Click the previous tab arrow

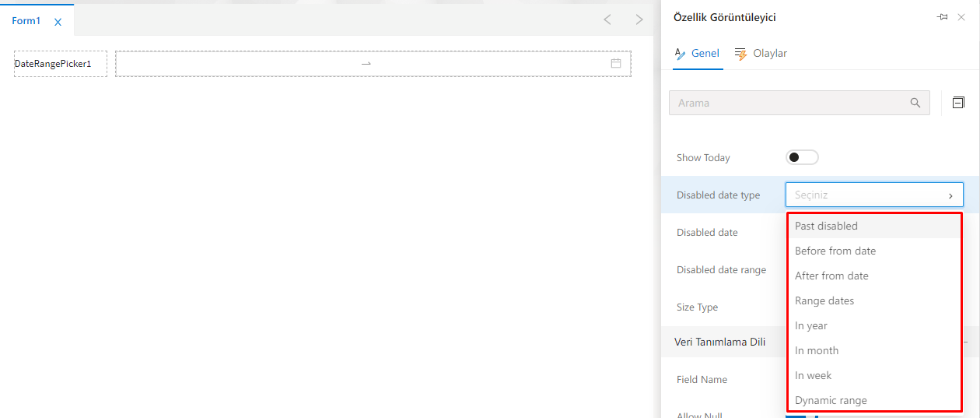607,19
